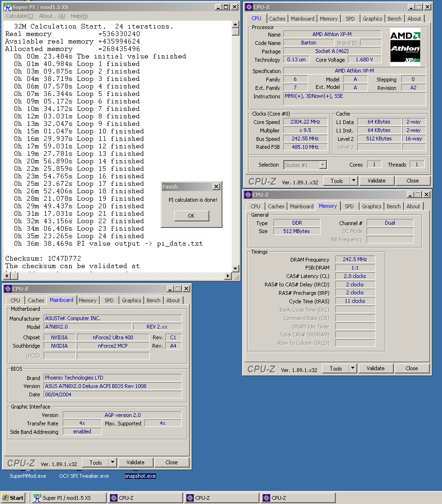Click the Checksum: 1C47D772 line
This screenshot has height=504, width=442.
[43, 259]
